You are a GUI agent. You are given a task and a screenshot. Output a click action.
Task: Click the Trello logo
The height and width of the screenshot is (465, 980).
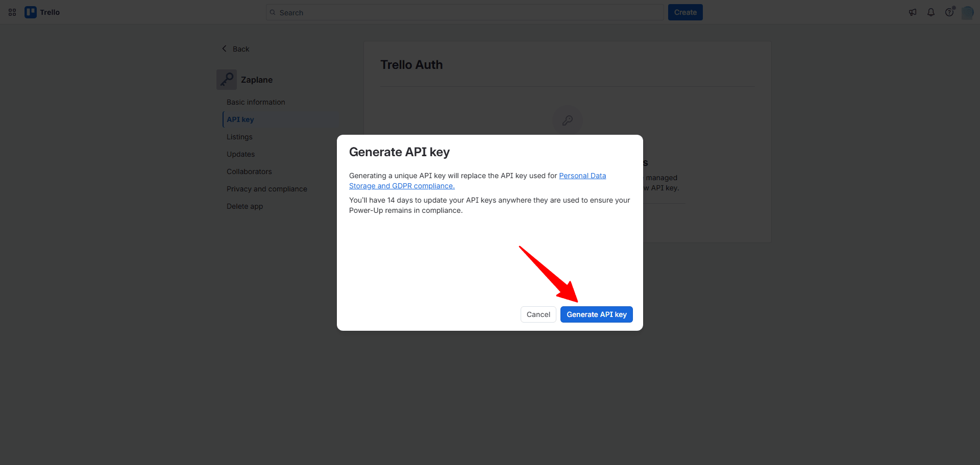pyautogui.click(x=42, y=12)
